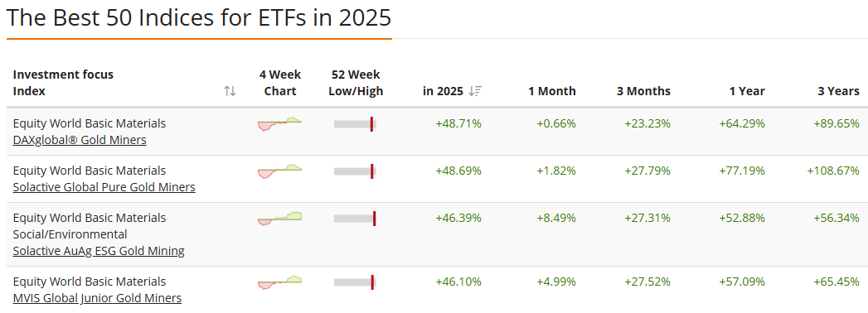Click Solactive AuAg ESG 52 week low/high bar
The height and width of the screenshot is (313, 868).
pos(355,219)
